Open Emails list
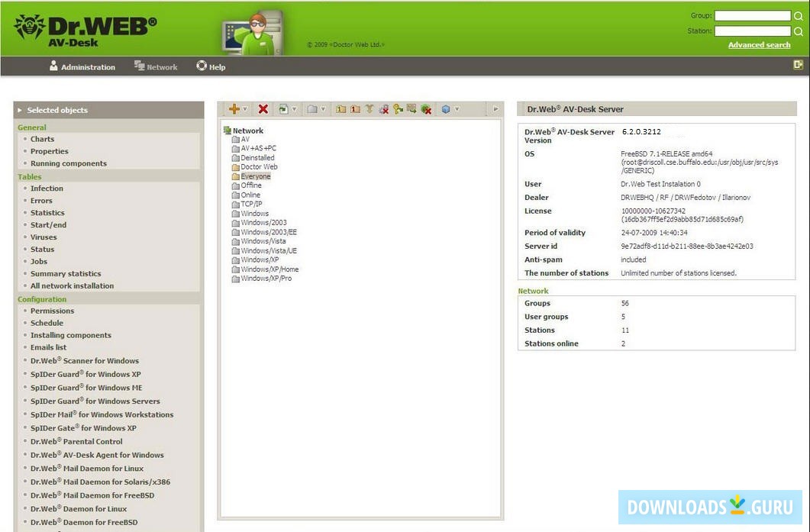 point(49,347)
